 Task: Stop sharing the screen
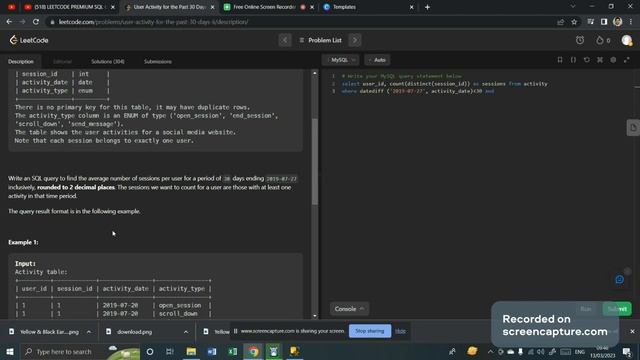click(370, 331)
